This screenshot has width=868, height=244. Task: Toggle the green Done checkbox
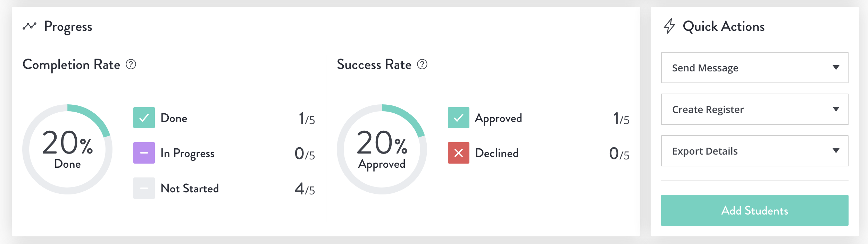click(x=144, y=118)
